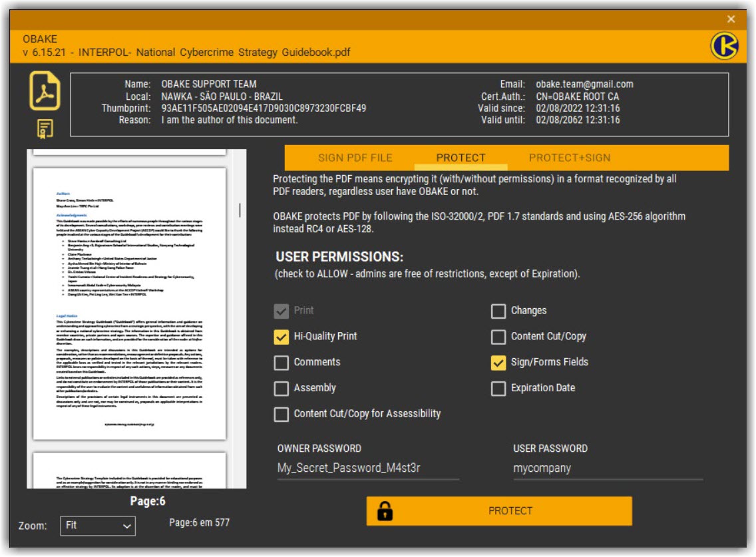Screen dimensions: 756x557
Task: Click the Valid since date 02/08/2022 12:31:16
Action: pos(578,108)
